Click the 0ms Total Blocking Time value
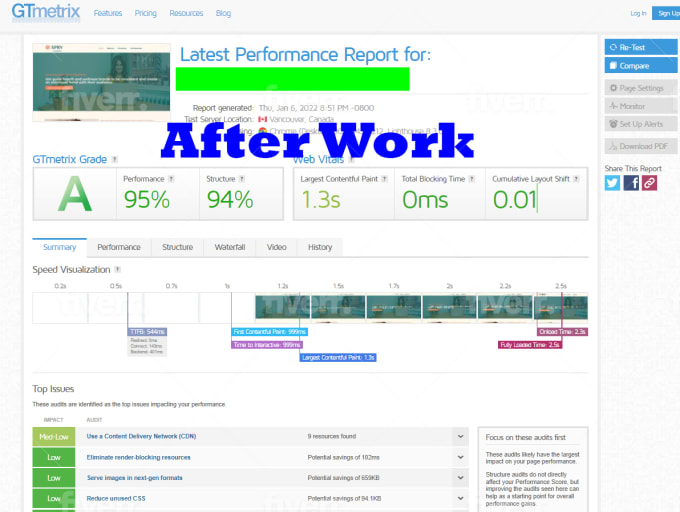Screen dimensions: 680x512 click(425, 200)
